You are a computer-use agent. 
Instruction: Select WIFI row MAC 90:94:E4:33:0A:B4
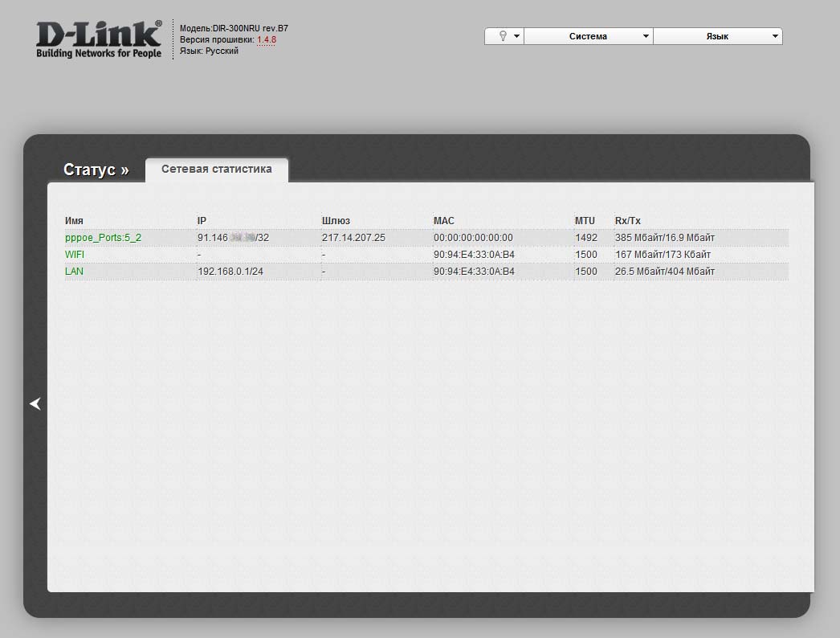tap(474, 255)
